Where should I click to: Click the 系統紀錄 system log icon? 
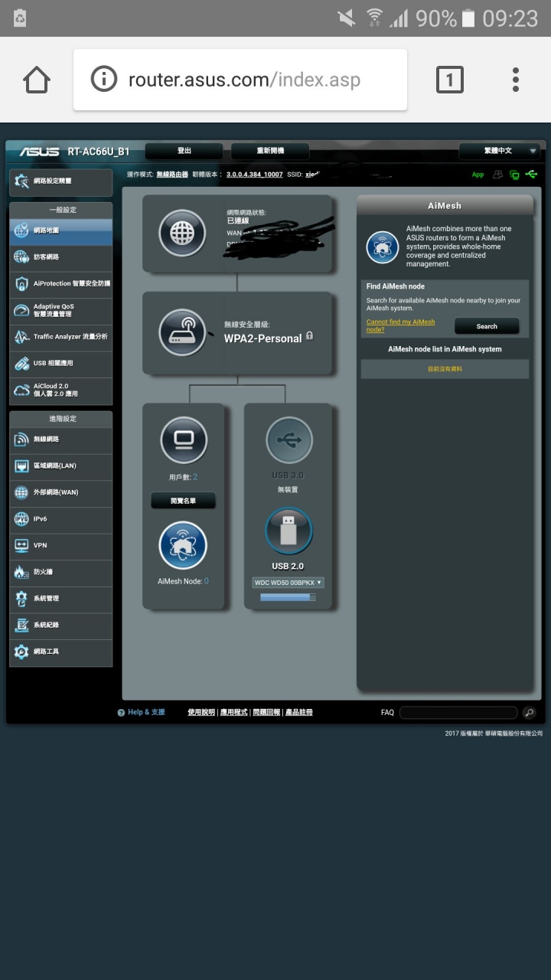click(21, 625)
